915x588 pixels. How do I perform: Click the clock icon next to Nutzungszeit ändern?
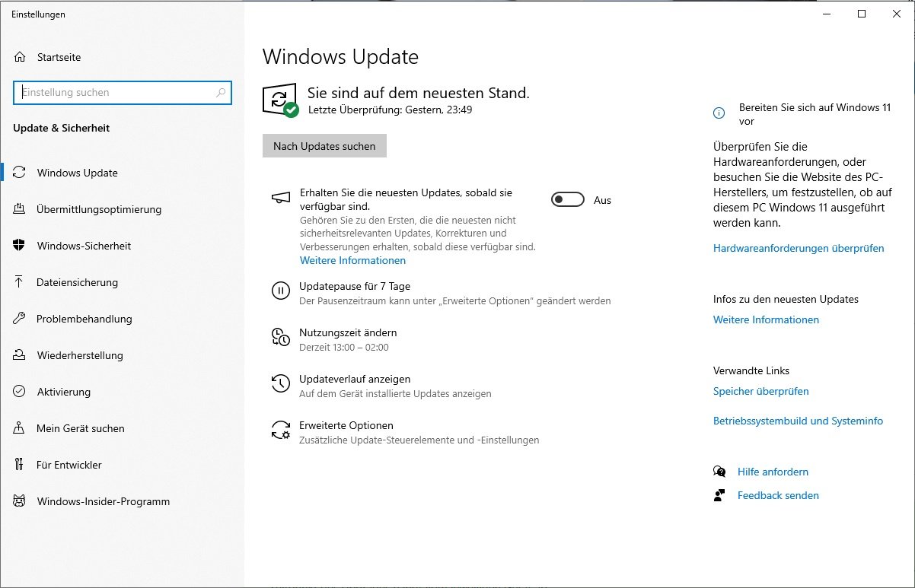click(281, 337)
